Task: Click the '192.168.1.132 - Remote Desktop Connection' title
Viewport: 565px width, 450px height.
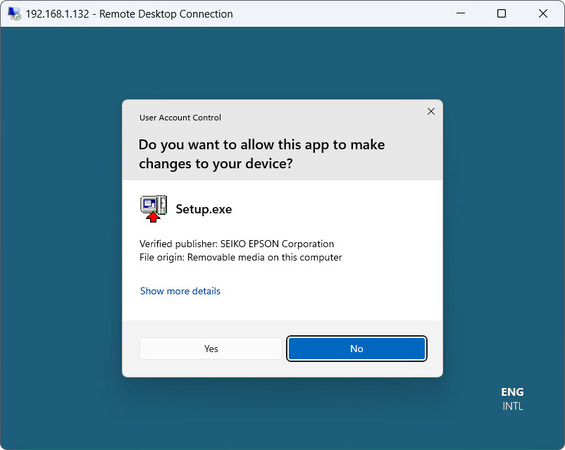Action: [129, 14]
